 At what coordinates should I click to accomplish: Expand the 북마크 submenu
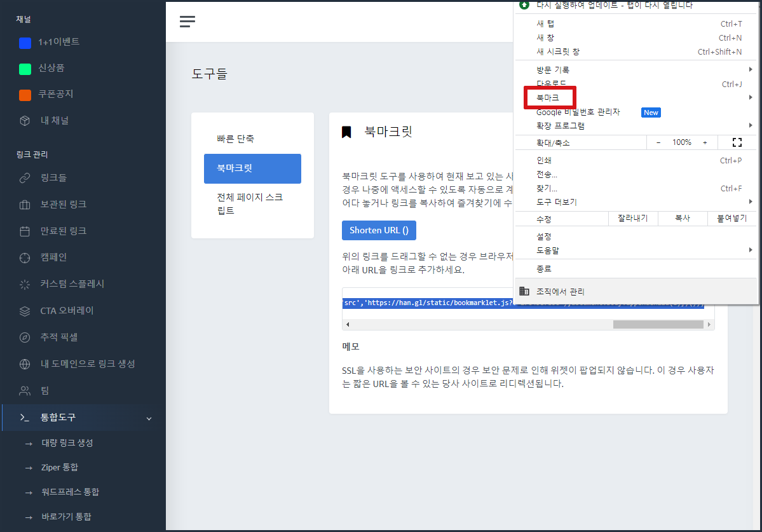coord(636,98)
